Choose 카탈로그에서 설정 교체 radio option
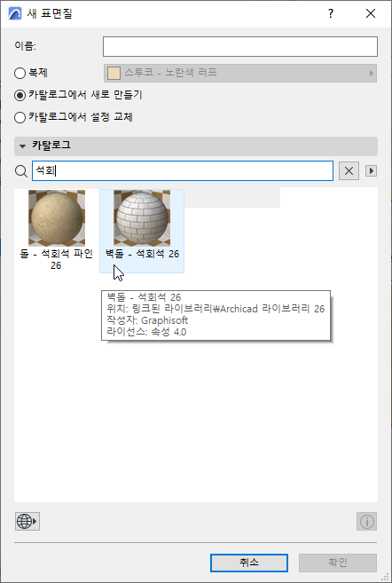 click(x=20, y=117)
